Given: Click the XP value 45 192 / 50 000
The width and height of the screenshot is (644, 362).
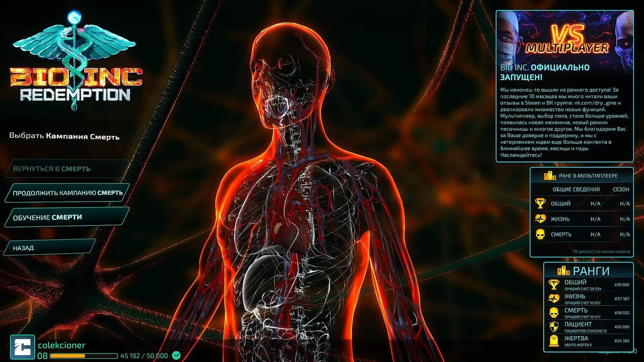Looking at the screenshot, I should [x=144, y=356].
